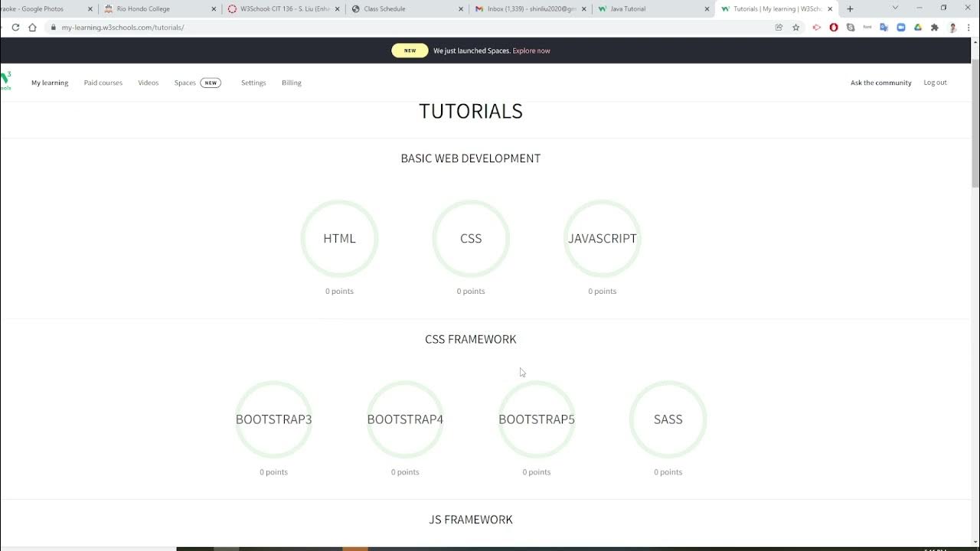Screen dimensions: 980x551
Task: Open the Google Drive extension icon
Action: point(917,27)
